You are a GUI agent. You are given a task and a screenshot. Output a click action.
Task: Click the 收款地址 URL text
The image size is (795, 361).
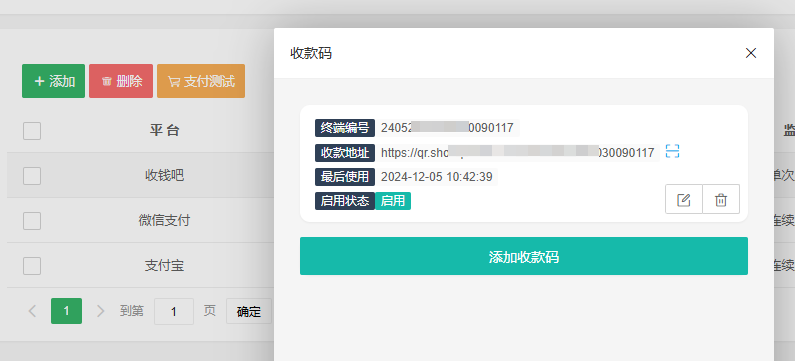(518, 153)
